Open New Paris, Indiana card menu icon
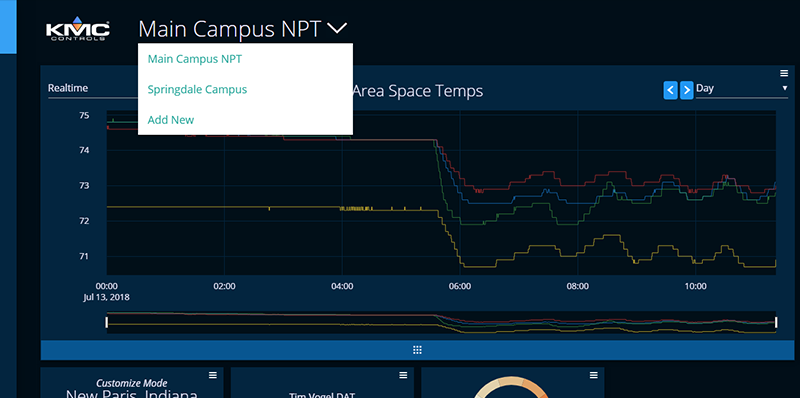The image size is (800, 398). coord(213,375)
